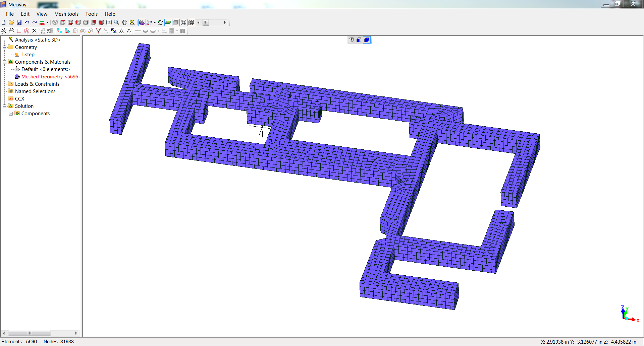The image size is (644, 346).
Task: Click the toolbar slider left arrow
Action: pyautogui.click(x=199, y=22)
